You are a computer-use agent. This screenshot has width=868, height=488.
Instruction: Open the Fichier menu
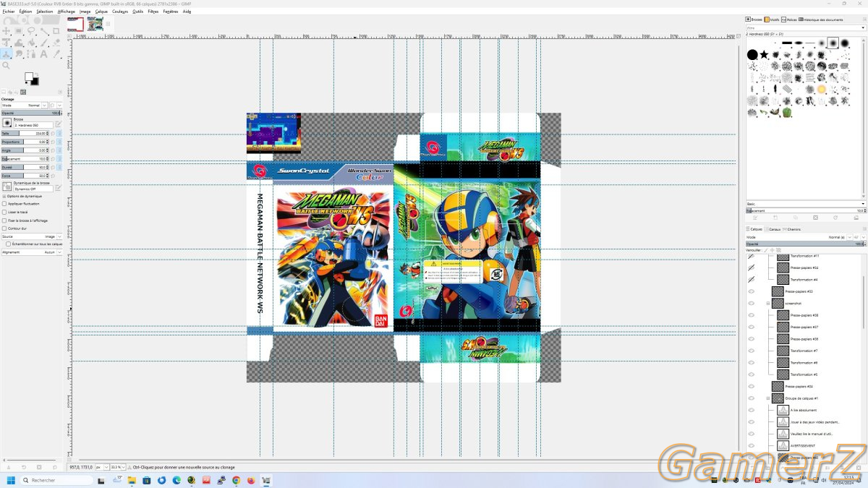point(9,12)
